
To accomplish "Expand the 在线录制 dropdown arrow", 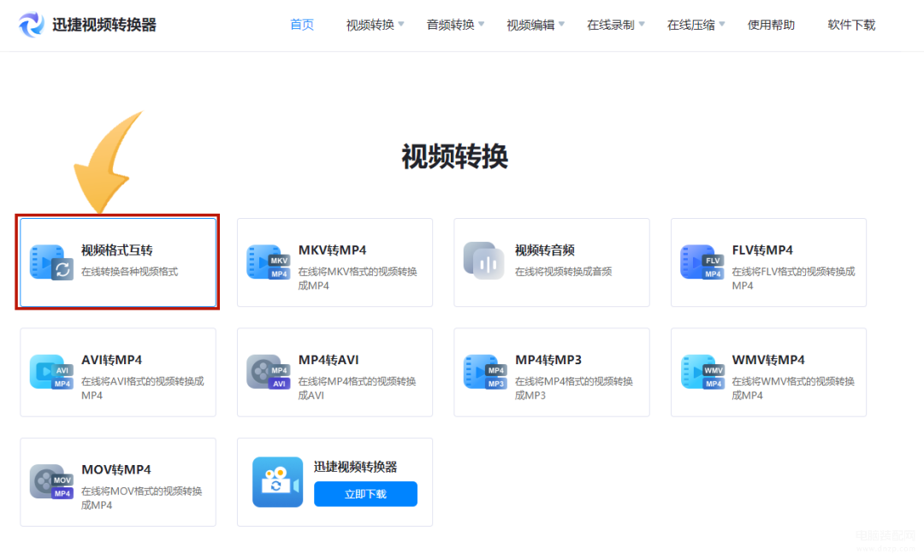I will pyautogui.click(x=642, y=24).
